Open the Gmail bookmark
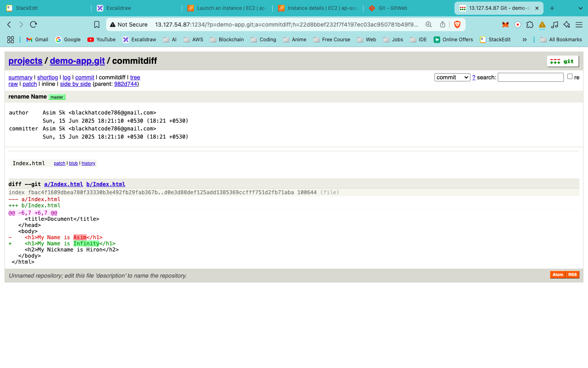Image resolution: width=588 pixels, height=368 pixels. click(37, 40)
